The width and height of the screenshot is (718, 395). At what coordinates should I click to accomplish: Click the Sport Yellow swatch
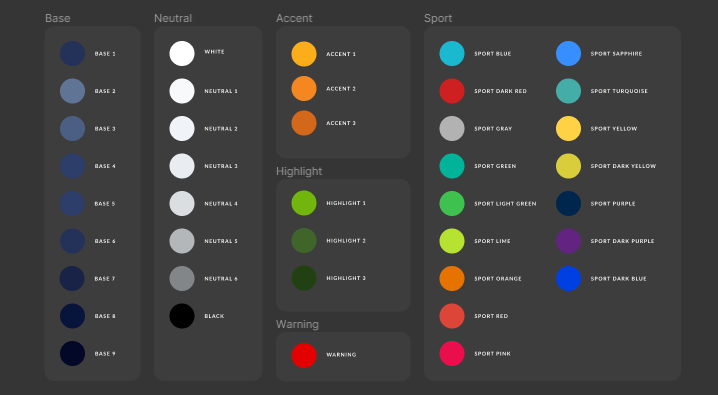pyautogui.click(x=568, y=129)
